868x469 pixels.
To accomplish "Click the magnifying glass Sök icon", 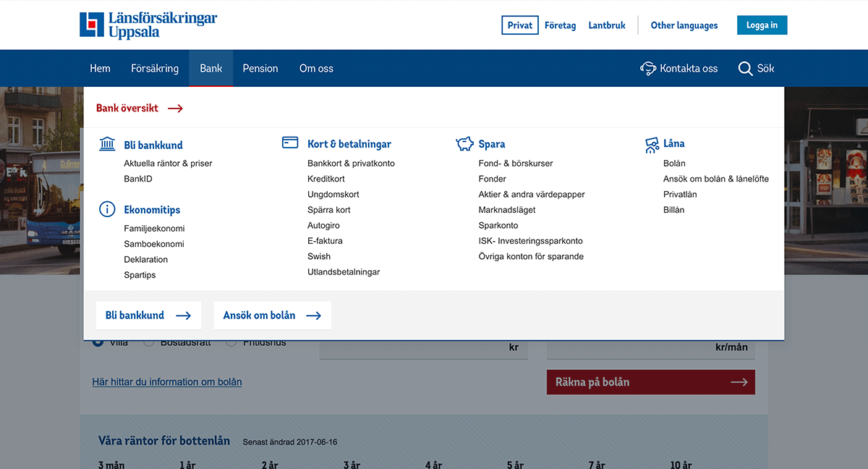I will pyautogui.click(x=745, y=68).
